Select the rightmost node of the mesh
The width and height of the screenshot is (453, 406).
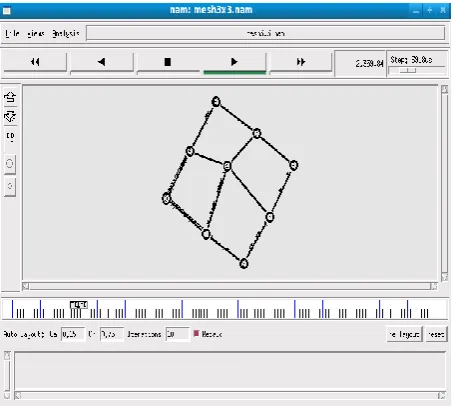click(x=293, y=165)
